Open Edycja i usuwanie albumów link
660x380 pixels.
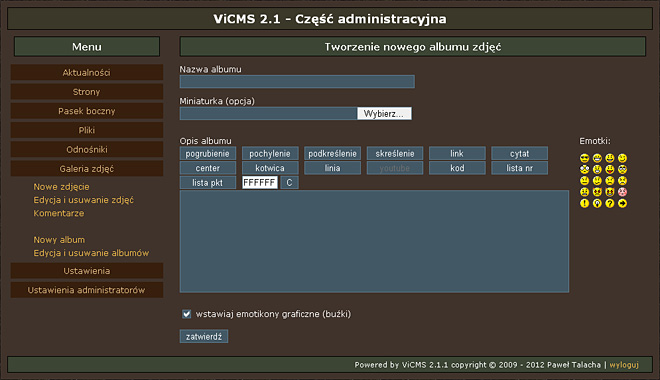click(91, 253)
